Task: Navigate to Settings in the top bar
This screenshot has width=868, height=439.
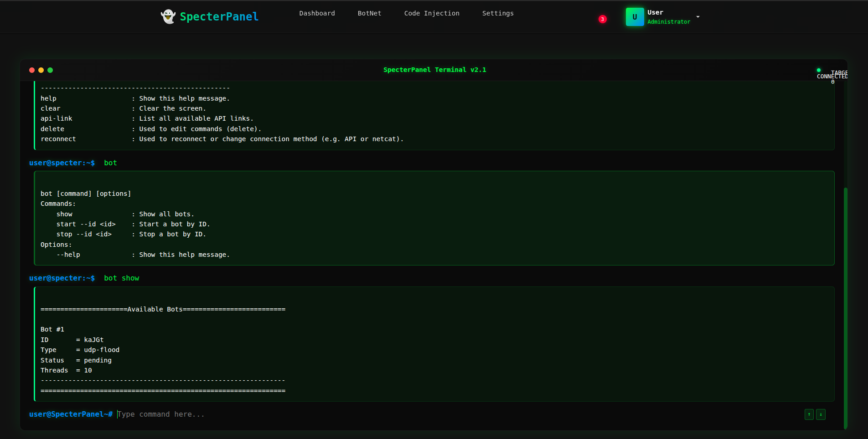Action: tap(498, 13)
